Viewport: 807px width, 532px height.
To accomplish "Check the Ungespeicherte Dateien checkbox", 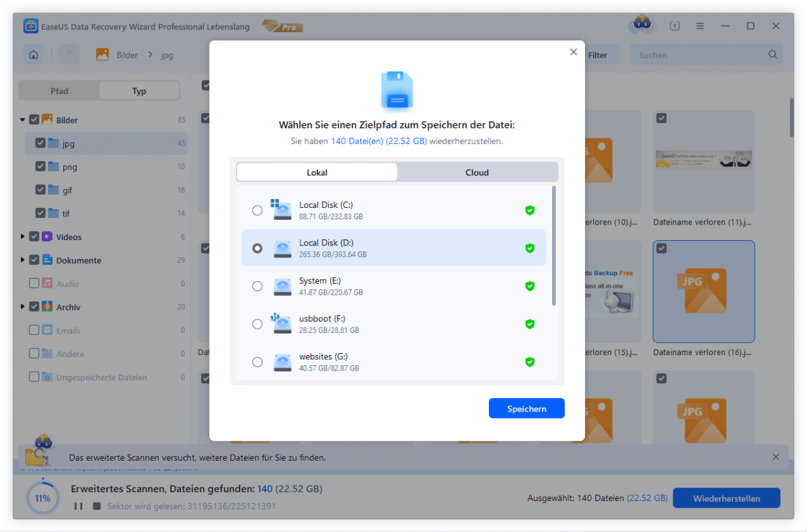I will tap(34, 377).
